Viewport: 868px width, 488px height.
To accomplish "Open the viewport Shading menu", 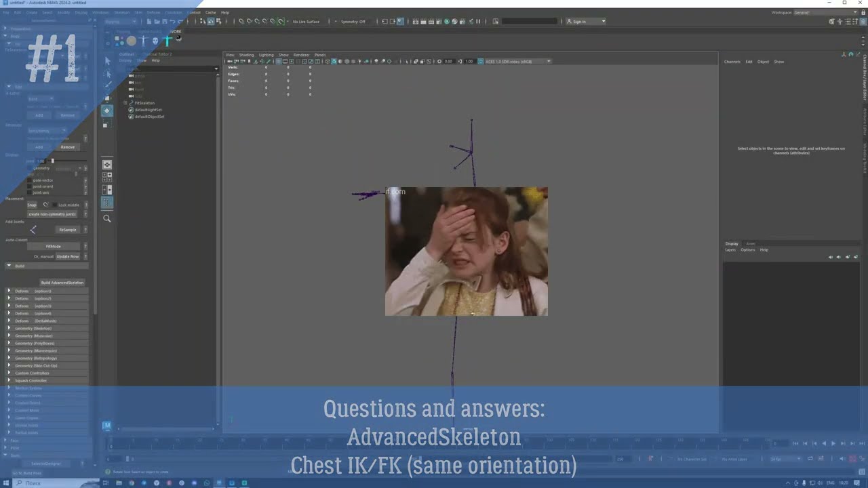I will coord(246,55).
